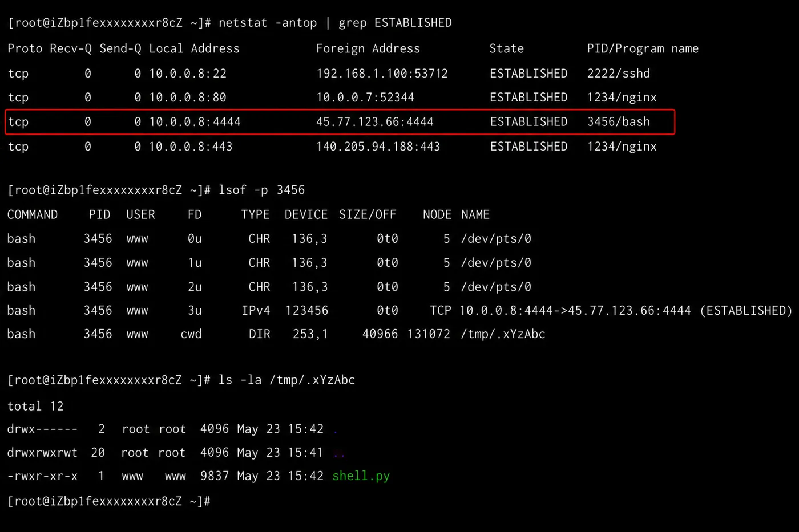Screen dimensions: 799x532
Task: Select the drwxrwxrwt permissions string
Action: click(42, 453)
